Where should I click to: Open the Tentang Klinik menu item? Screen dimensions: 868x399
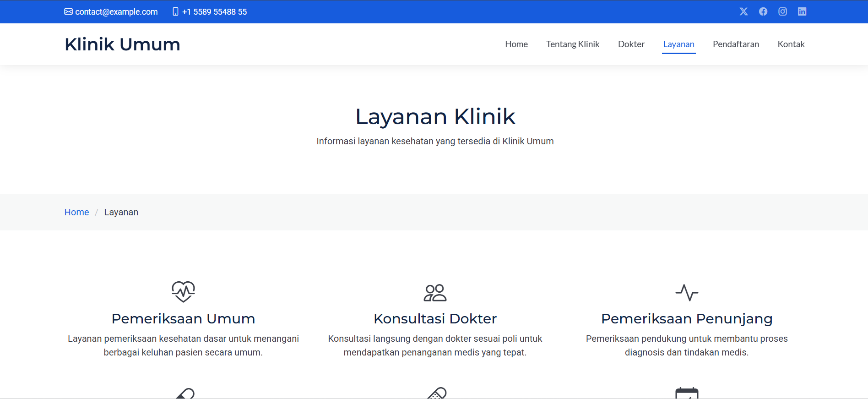pyautogui.click(x=573, y=44)
